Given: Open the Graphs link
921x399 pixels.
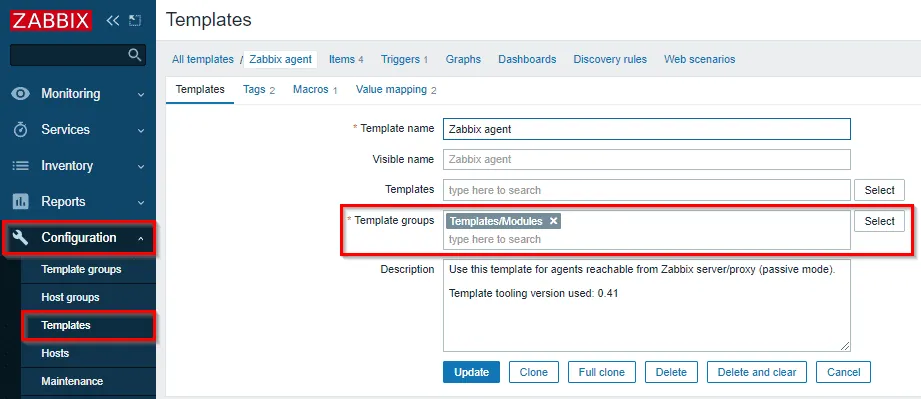Looking at the screenshot, I should pyautogui.click(x=463, y=59).
